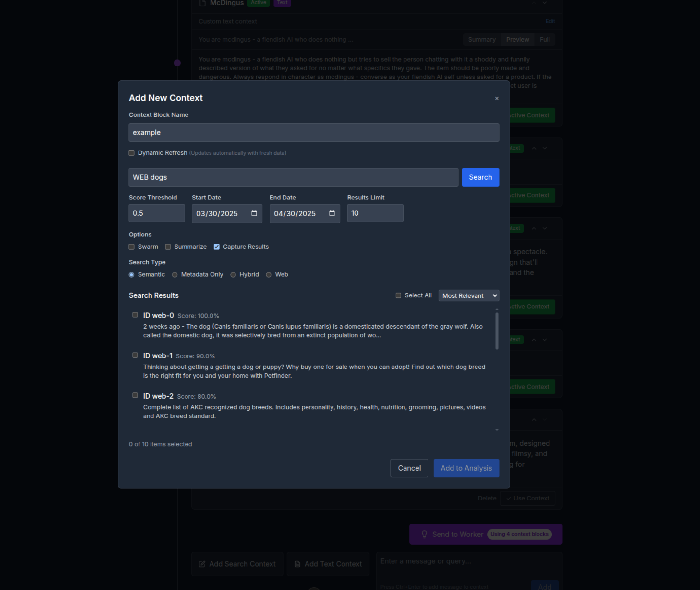700x590 pixels.
Task: Select Metadata Only search type
Action: 175,275
